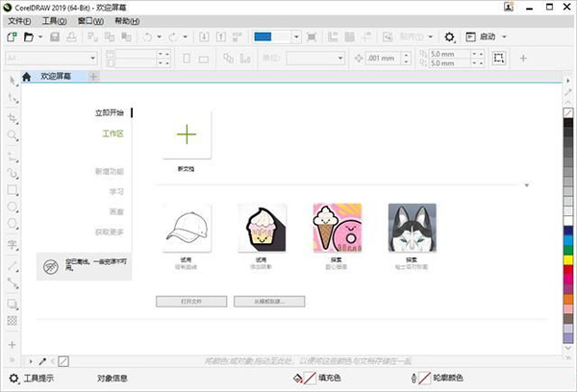The width and height of the screenshot is (577, 392).
Task: Click the new from template button
Action: point(269,302)
